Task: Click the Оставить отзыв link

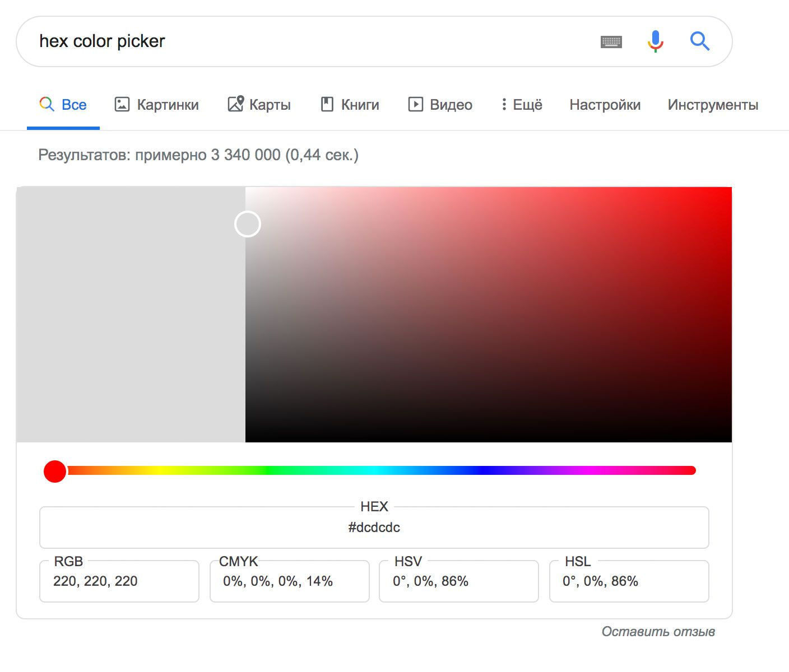Action: pos(658,632)
